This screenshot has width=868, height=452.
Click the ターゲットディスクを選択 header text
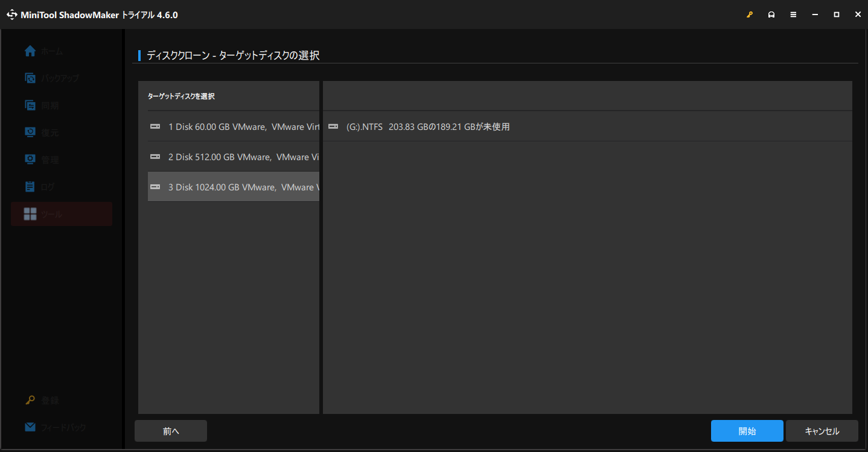coord(181,96)
